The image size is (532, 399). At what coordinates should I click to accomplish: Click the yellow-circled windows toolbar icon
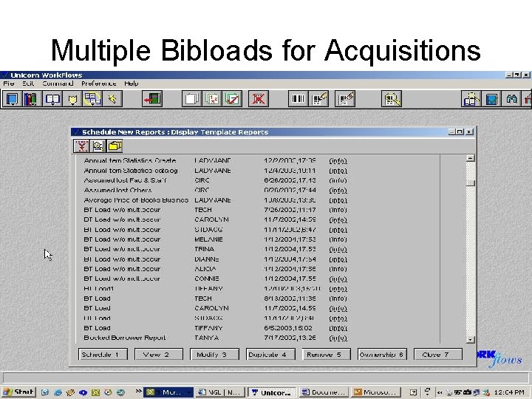coord(92,99)
